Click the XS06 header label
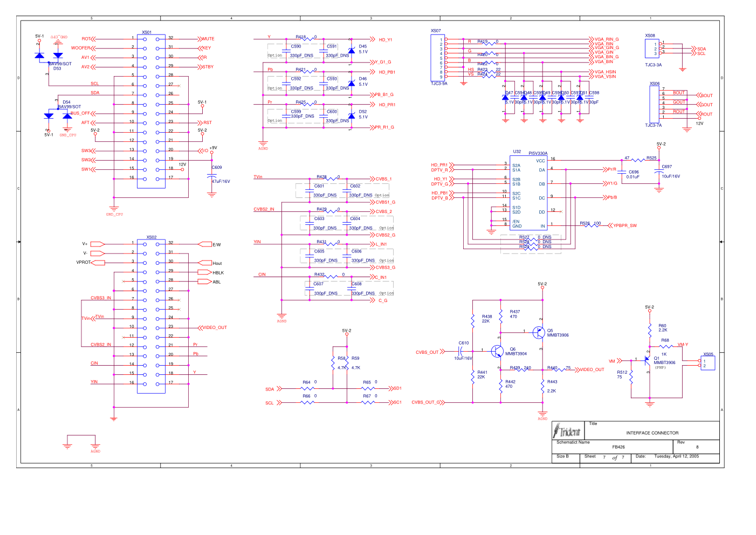756x535 pixels. click(x=655, y=84)
